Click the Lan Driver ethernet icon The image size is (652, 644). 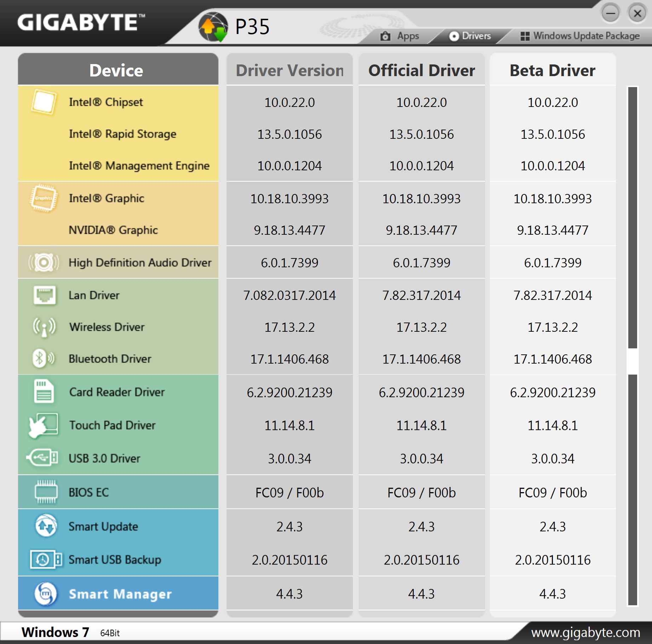coord(44,295)
